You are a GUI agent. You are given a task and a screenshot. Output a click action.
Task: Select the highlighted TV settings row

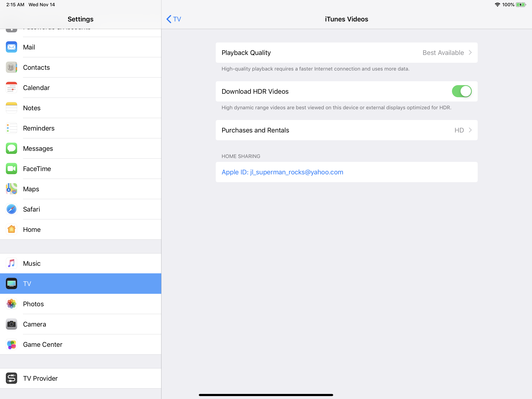pyautogui.click(x=81, y=283)
